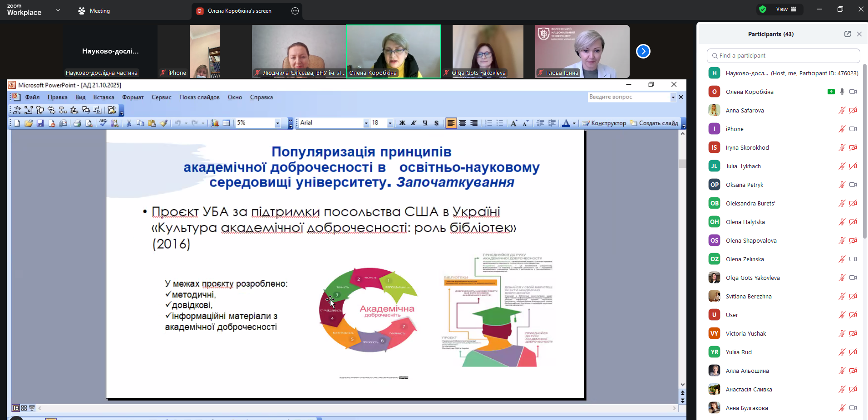Toggle microphone for Олена Коробкіна
868x420 pixels.
(x=842, y=92)
